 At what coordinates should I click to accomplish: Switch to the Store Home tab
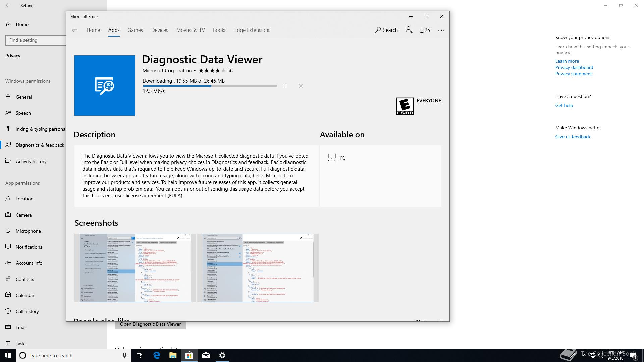coord(93,30)
